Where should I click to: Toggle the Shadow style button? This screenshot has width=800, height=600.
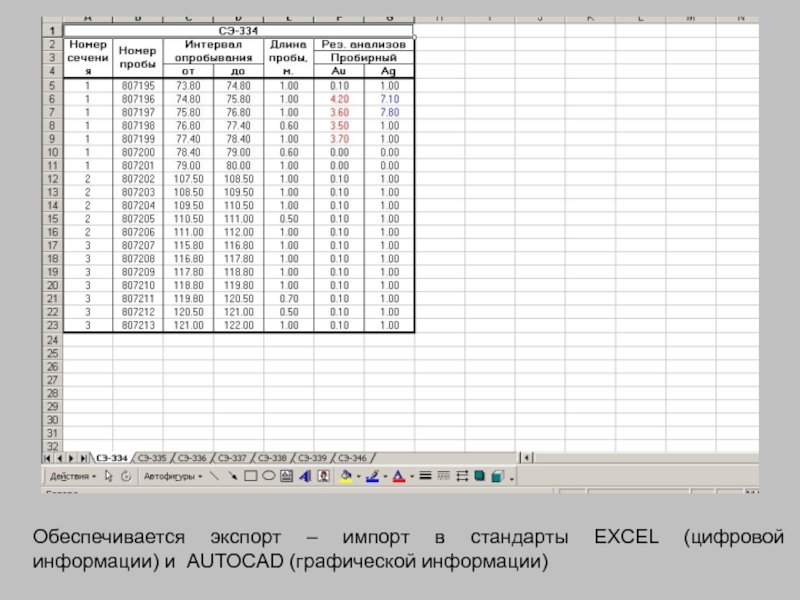479,477
